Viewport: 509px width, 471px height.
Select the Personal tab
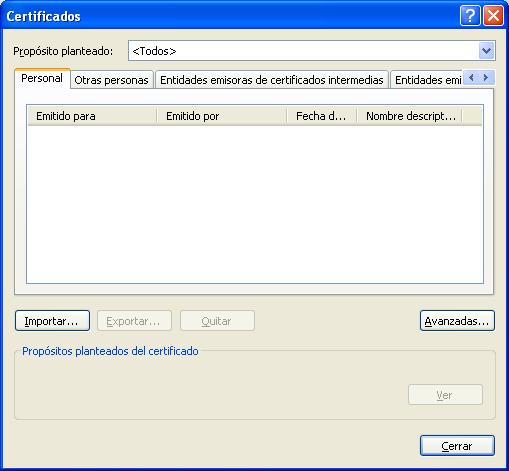point(42,78)
